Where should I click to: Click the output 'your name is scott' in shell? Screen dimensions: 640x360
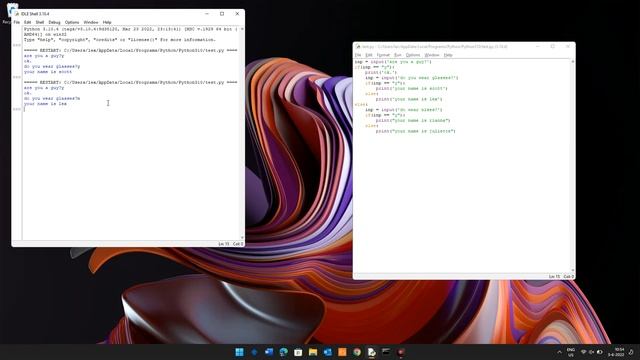[47, 72]
